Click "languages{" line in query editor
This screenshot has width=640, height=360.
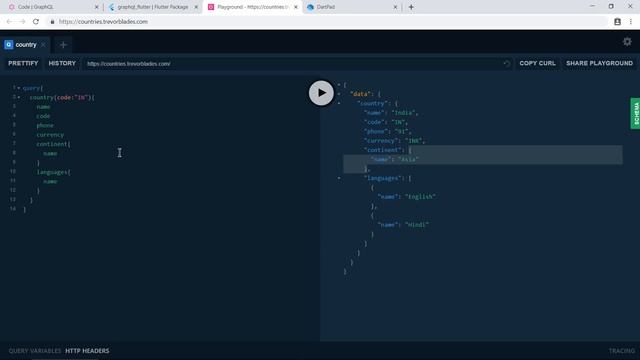[x=53, y=172]
